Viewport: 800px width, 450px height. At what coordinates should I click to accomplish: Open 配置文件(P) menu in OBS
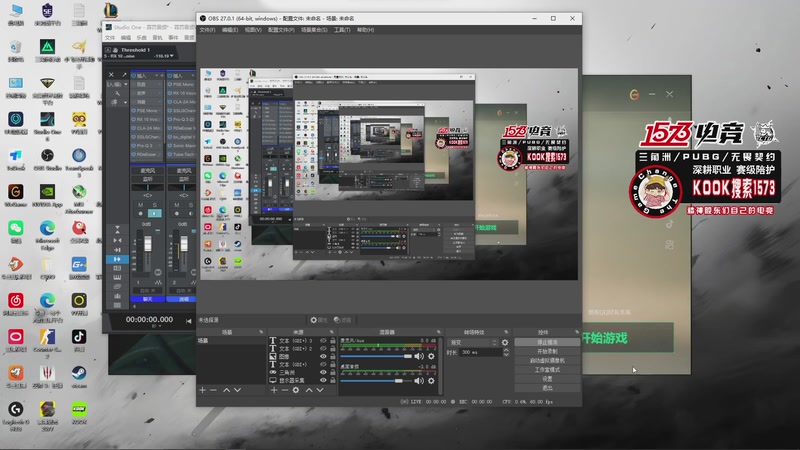tap(281, 30)
